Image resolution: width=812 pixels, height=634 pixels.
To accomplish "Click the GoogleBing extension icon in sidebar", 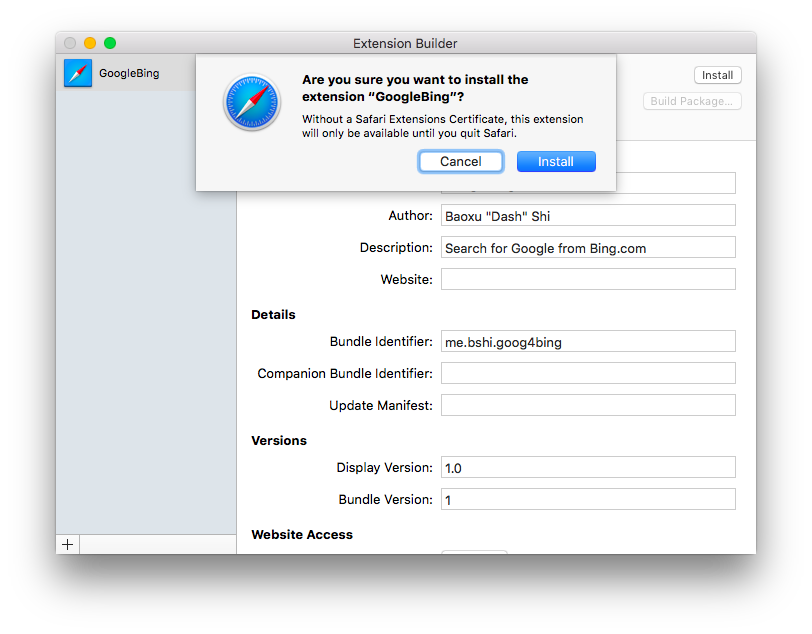I will [78, 73].
